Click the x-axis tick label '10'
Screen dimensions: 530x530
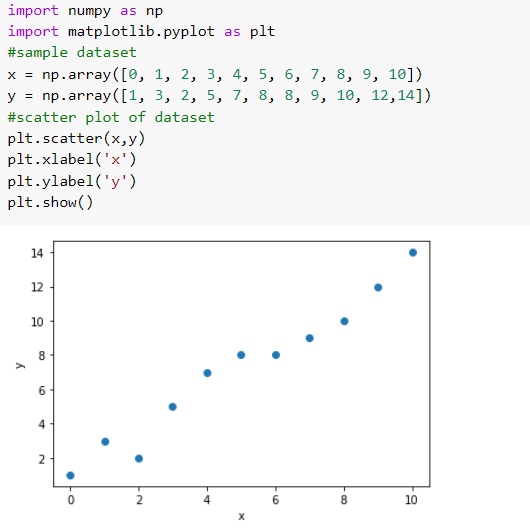tap(412, 500)
